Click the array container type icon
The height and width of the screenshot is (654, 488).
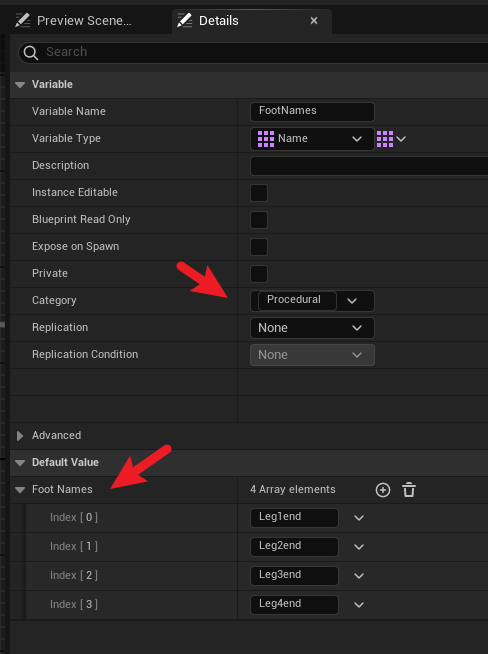click(x=385, y=139)
